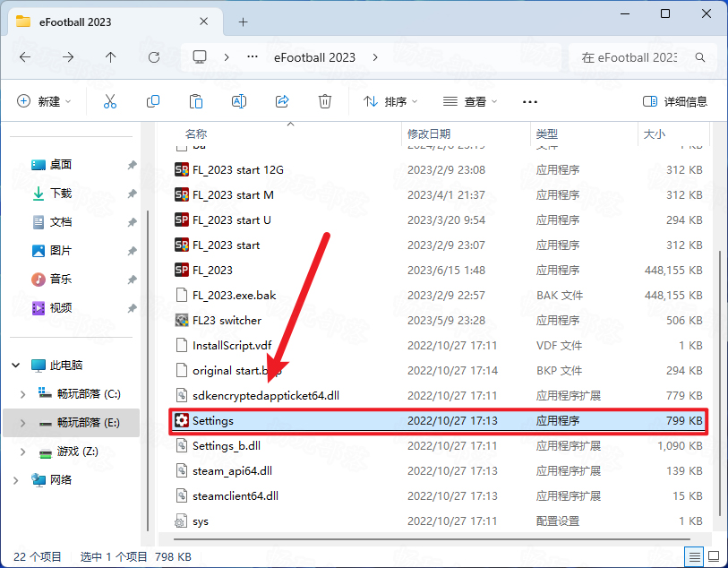Select the FL_2023.exe.bak file
Viewport: 728px width, 568px height.
coord(234,296)
